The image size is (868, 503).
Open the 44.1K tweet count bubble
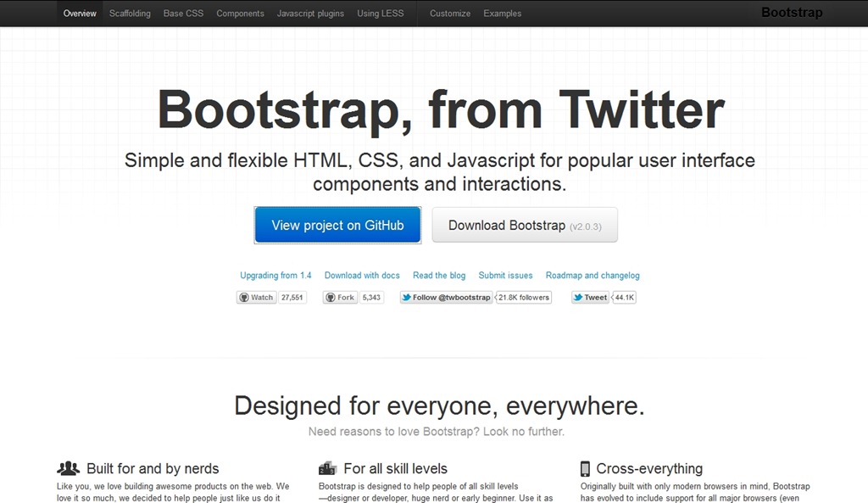click(625, 298)
